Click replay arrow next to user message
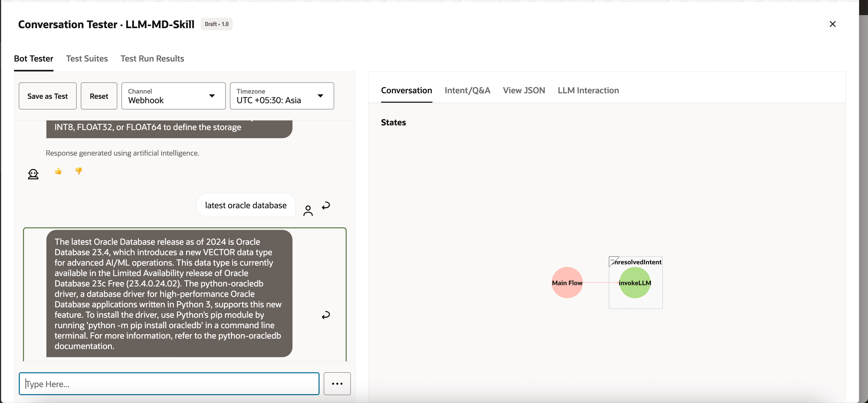This screenshot has height=403, width=868. [326, 206]
